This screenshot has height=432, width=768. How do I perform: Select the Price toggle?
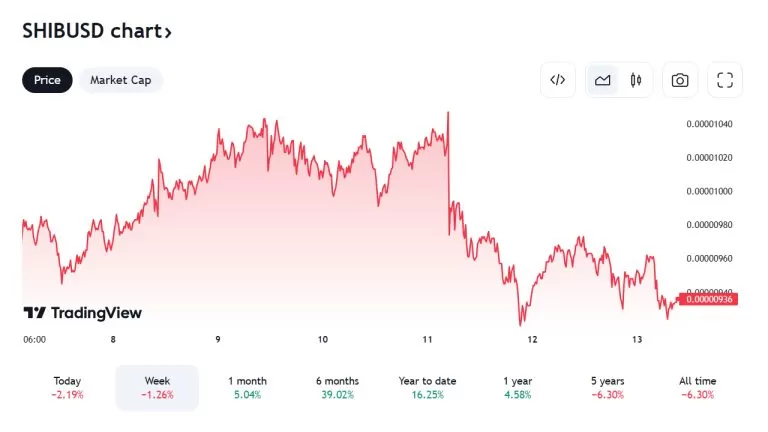47,80
